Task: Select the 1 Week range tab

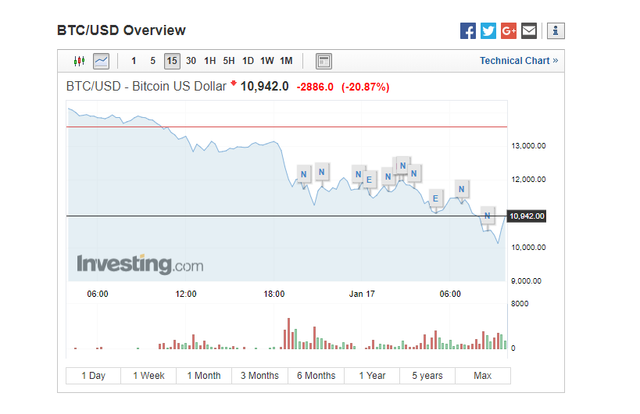Action: [x=149, y=376]
